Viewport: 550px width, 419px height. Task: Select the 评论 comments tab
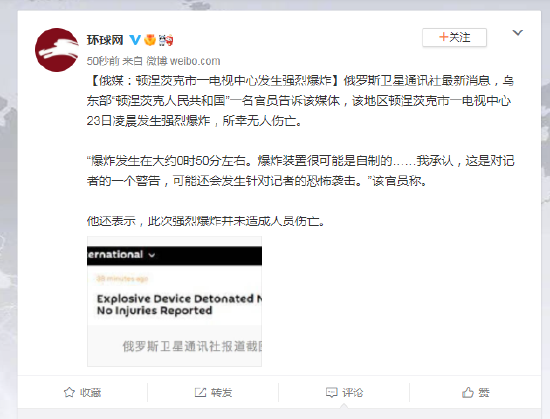(x=344, y=392)
